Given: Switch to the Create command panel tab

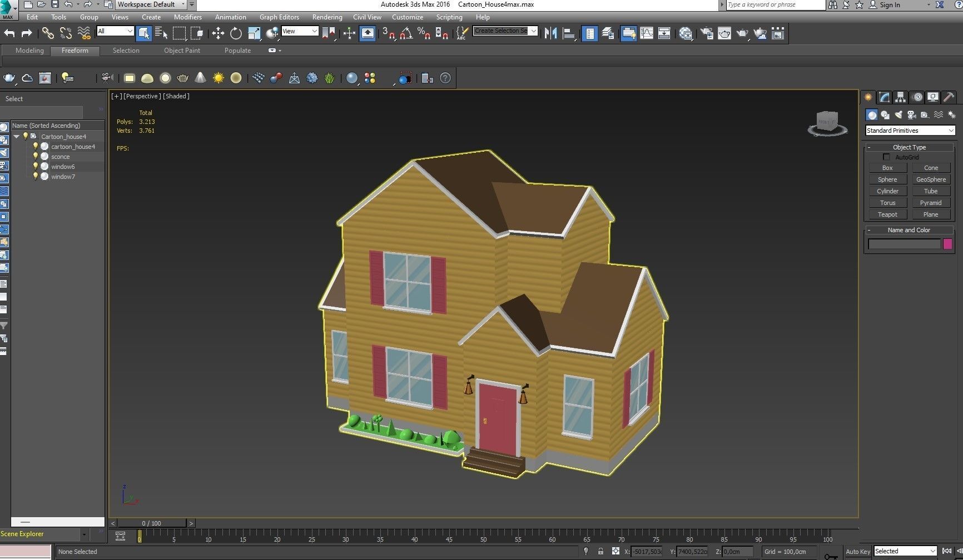Looking at the screenshot, I should pos(868,97).
